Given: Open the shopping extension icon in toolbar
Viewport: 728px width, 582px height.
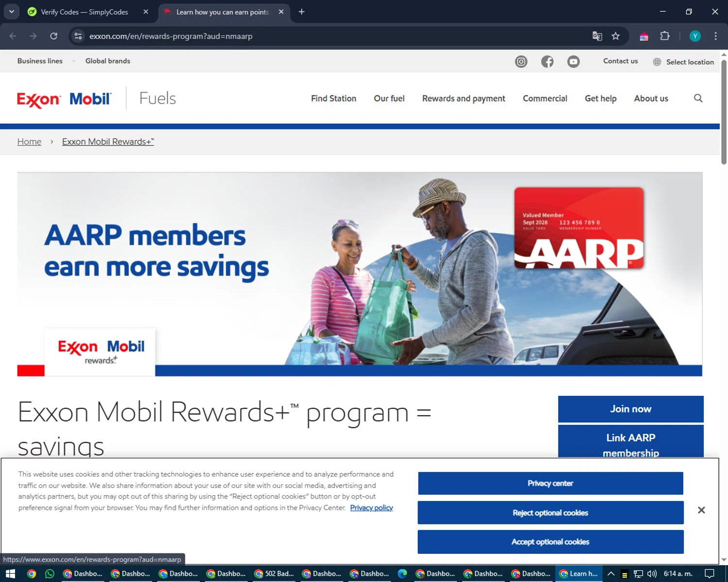Looking at the screenshot, I should 644,36.
